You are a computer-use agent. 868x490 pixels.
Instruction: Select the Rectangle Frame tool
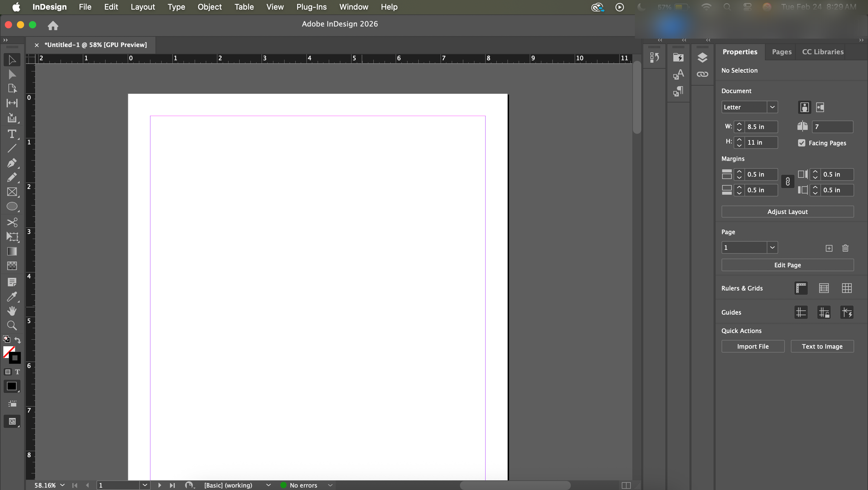pos(12,192)
